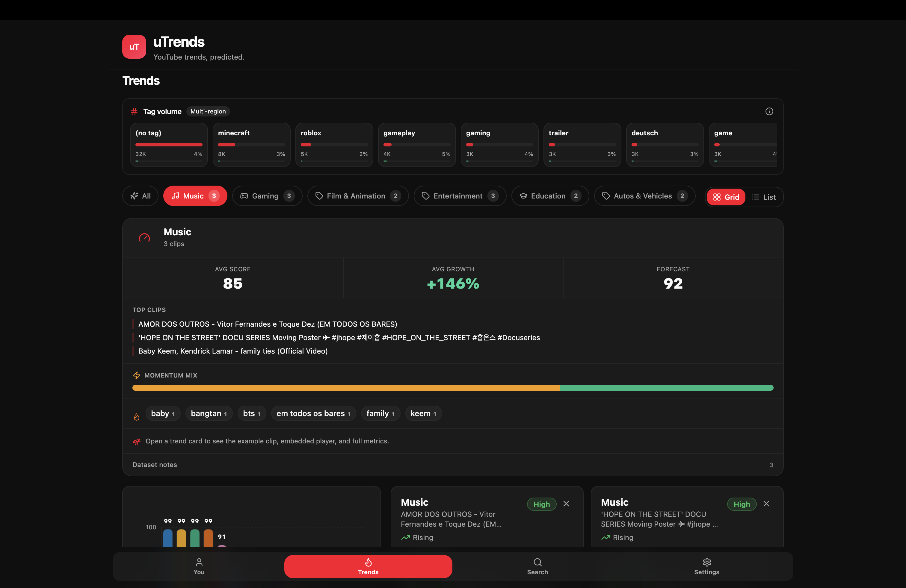Viewport: 906px width, 588px height.
Task: Click the hashtag icon beside Tag volume
Action: [134, 111]
